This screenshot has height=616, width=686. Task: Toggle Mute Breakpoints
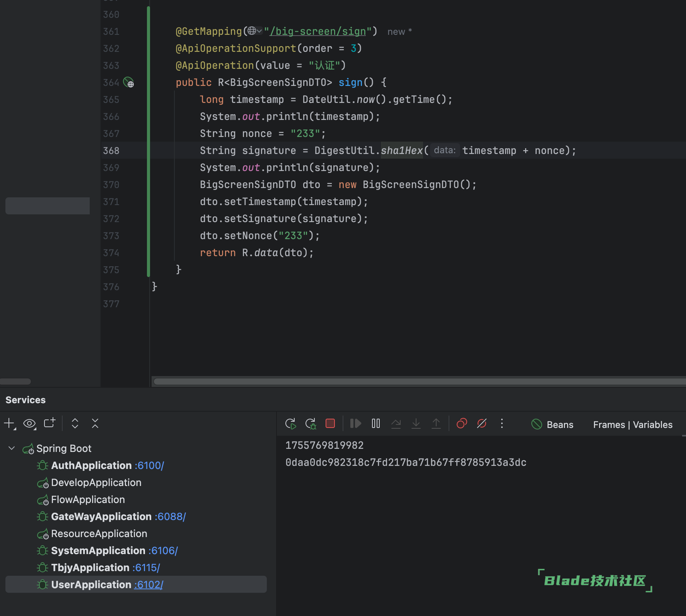pyautogui.click(x=482, y=424)
